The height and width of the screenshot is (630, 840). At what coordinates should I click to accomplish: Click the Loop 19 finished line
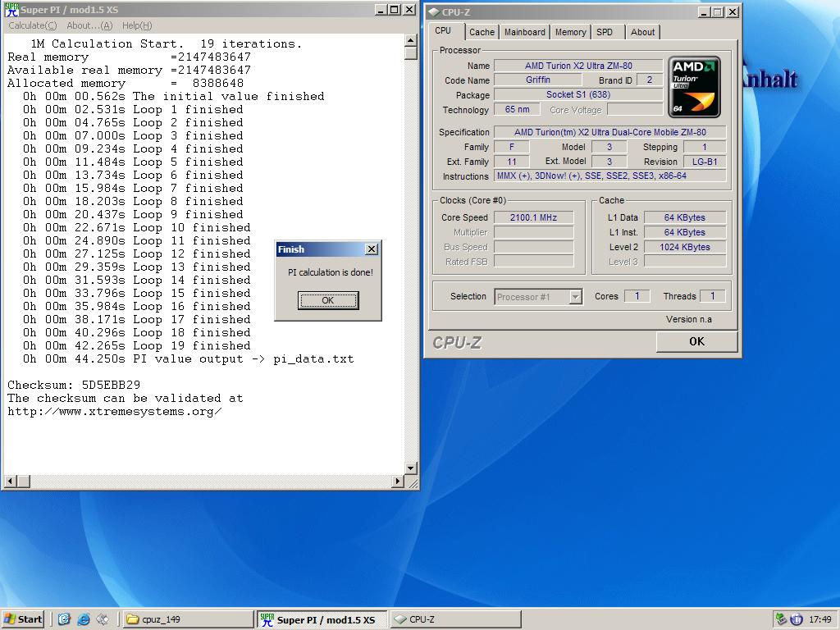137,345
